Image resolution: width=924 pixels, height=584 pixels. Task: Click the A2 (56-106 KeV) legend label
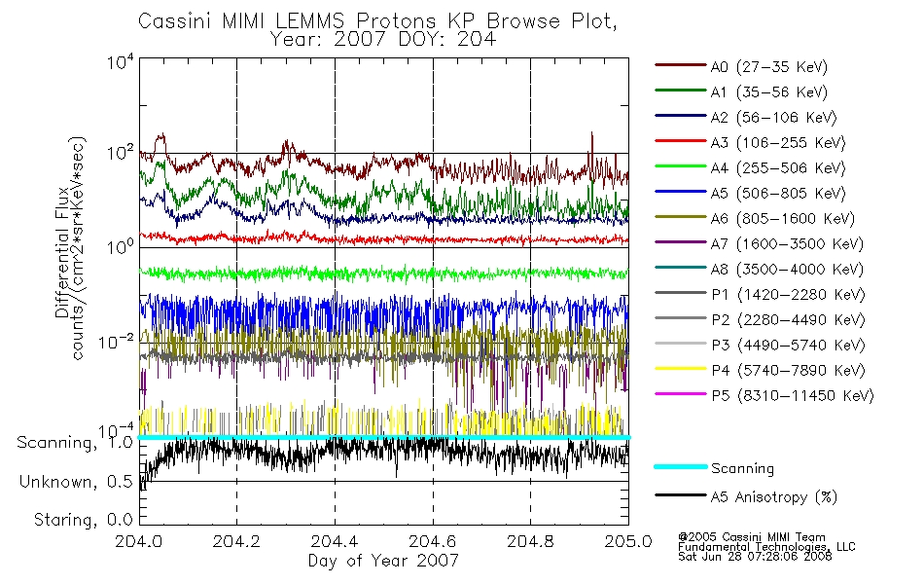click(x=774, y=118)
